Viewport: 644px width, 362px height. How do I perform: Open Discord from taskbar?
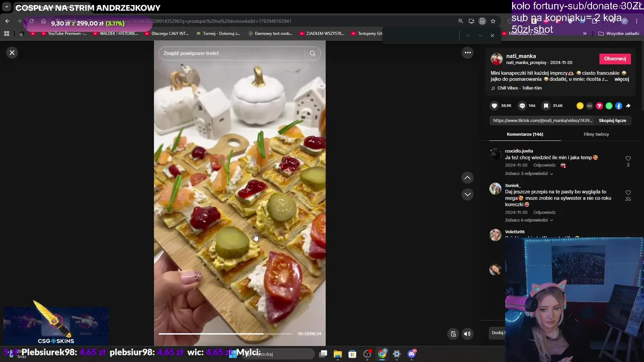point(412,354)
